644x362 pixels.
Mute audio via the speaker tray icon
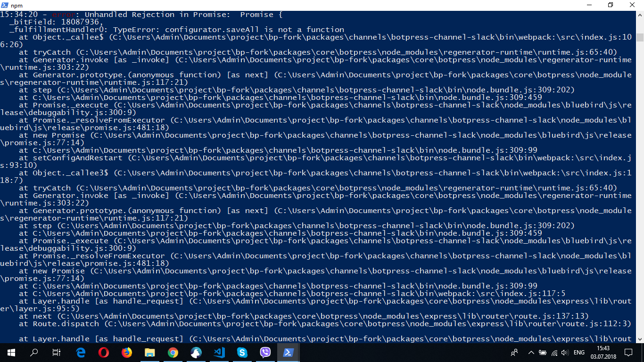(565, 352)
